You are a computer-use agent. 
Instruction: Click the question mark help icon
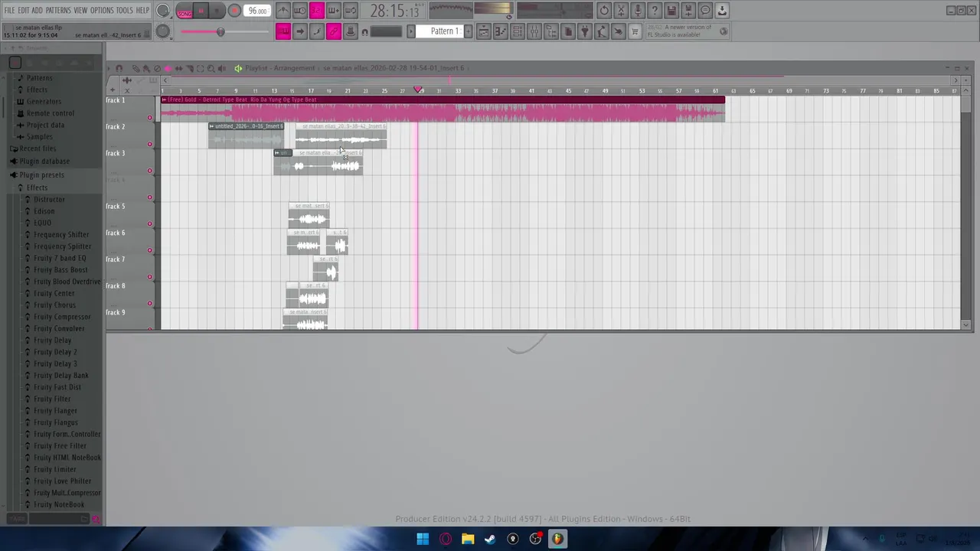(x=655, y=11)
